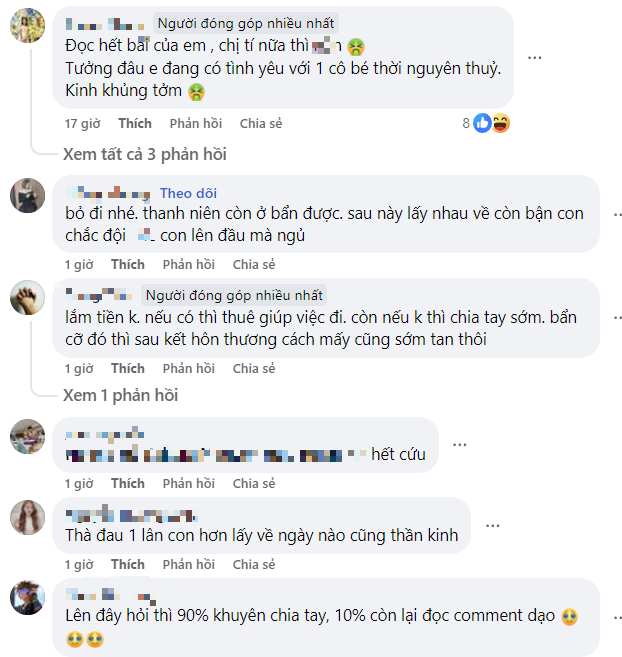Screen dimensions: 622x657
Task: Open the reactions list on first comment
Action: coord(492,123)
